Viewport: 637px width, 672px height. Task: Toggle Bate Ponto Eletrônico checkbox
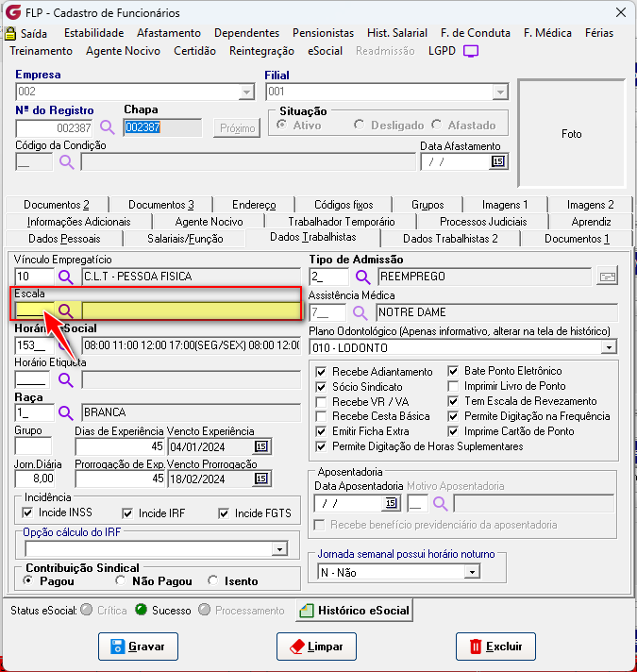(x=453, y=371)
